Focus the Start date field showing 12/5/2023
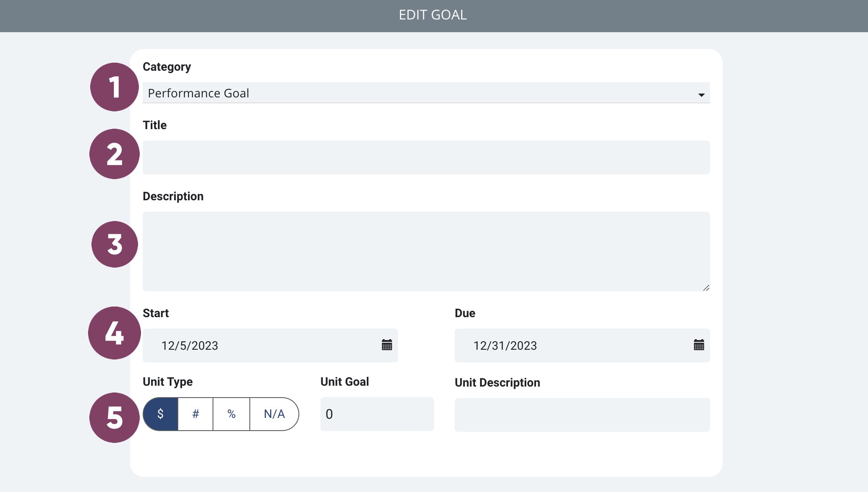The height and width of the screenshot is (492, 868). click(270, 346)
